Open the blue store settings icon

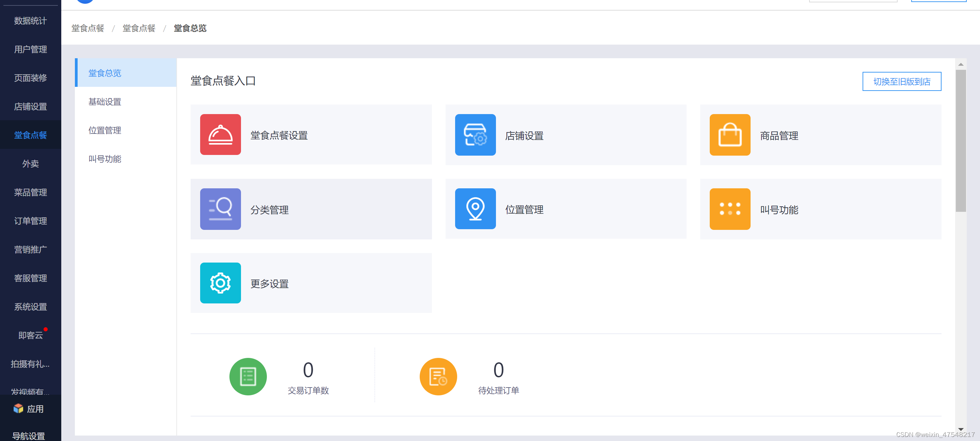pos(475,134)
